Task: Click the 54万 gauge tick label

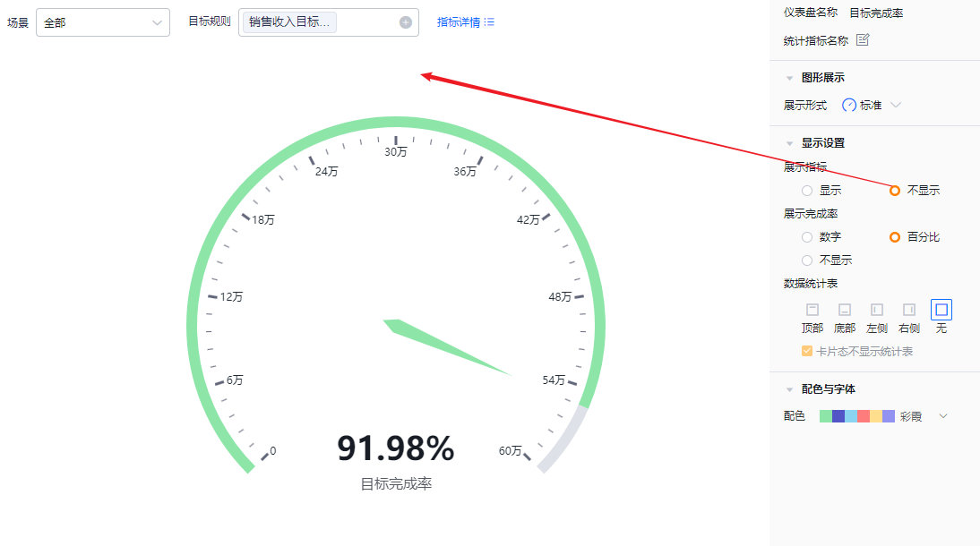Action: point(554,380)
